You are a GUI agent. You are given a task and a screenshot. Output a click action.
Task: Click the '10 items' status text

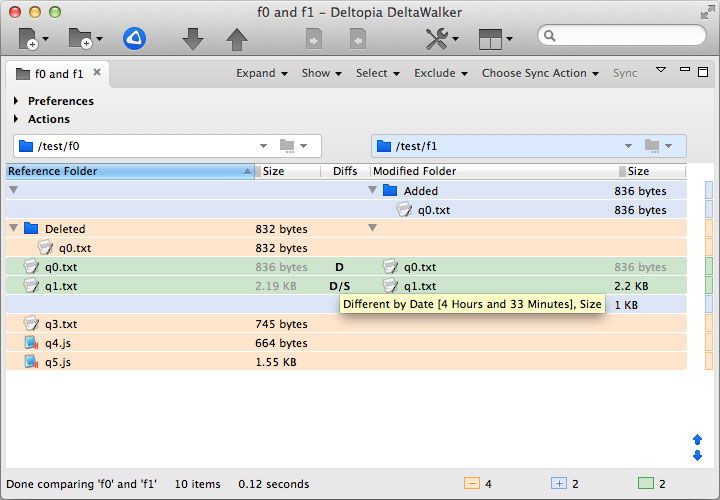tap(197, 484)
